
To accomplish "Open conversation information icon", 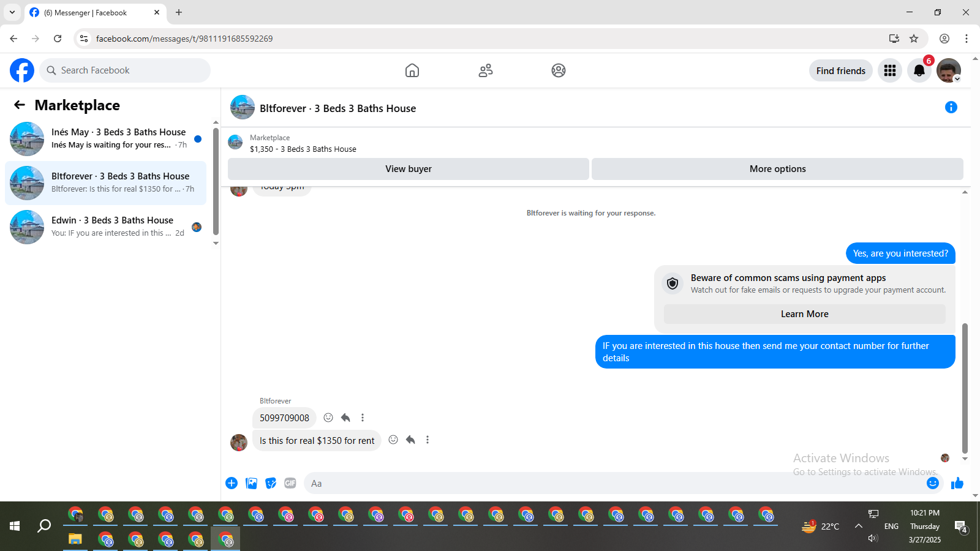I will coord(951,107).
